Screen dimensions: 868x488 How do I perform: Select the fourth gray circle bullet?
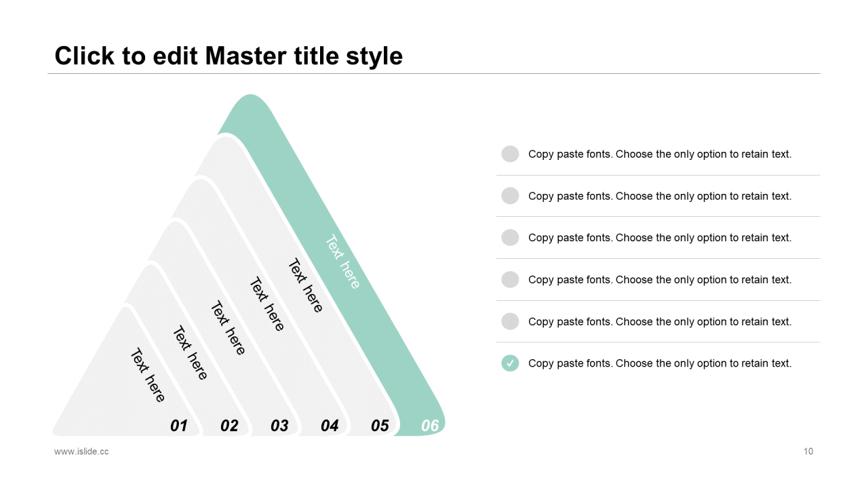[x=510, y=279]
